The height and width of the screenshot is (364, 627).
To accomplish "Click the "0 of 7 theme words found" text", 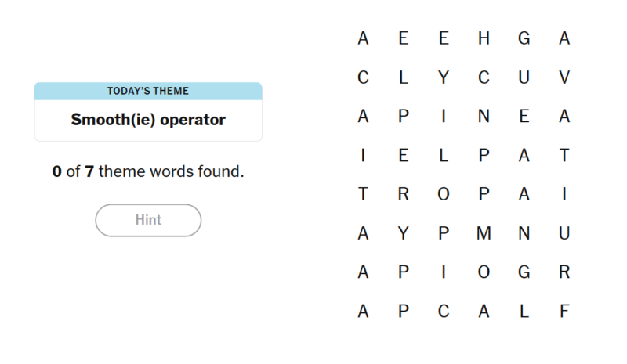I will (148, 171).
